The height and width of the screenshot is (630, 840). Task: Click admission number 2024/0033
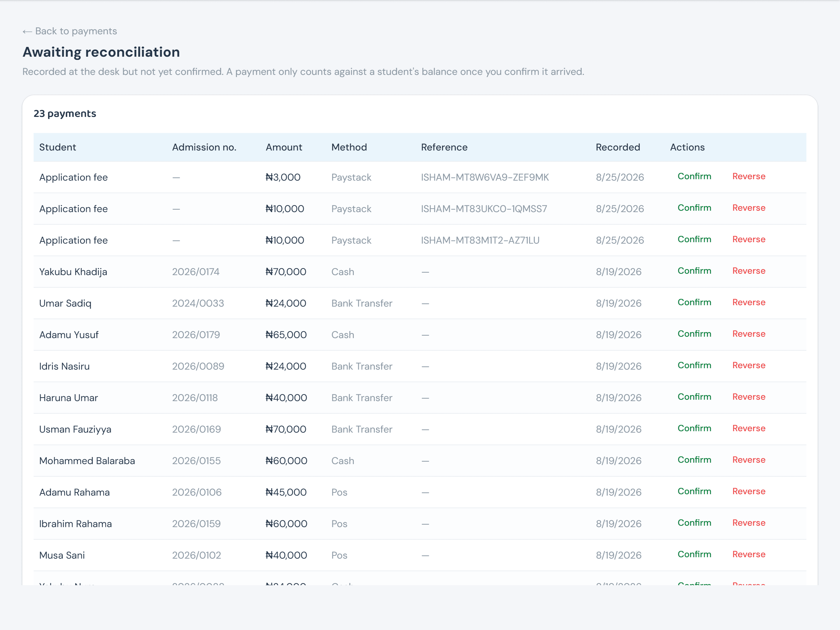click(x=198, y=303)
